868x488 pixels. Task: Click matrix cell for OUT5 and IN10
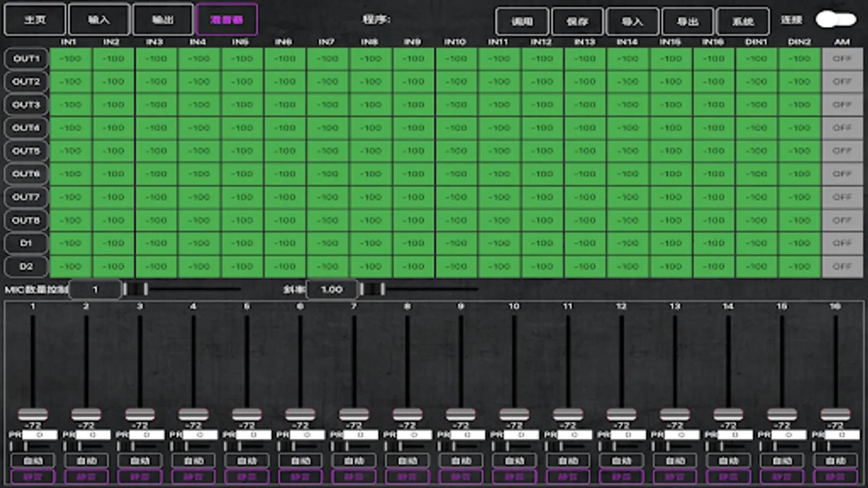click(x=456, y=151)
